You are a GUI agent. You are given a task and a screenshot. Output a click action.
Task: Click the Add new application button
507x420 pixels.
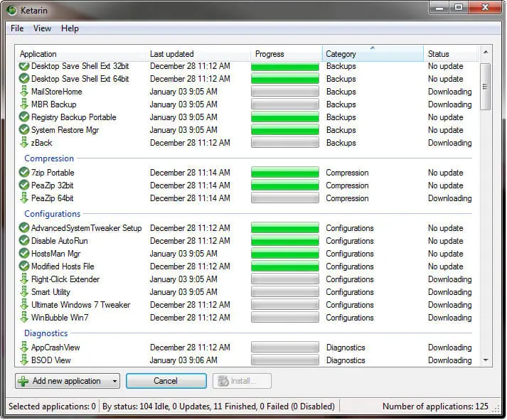tap(68, 381)
